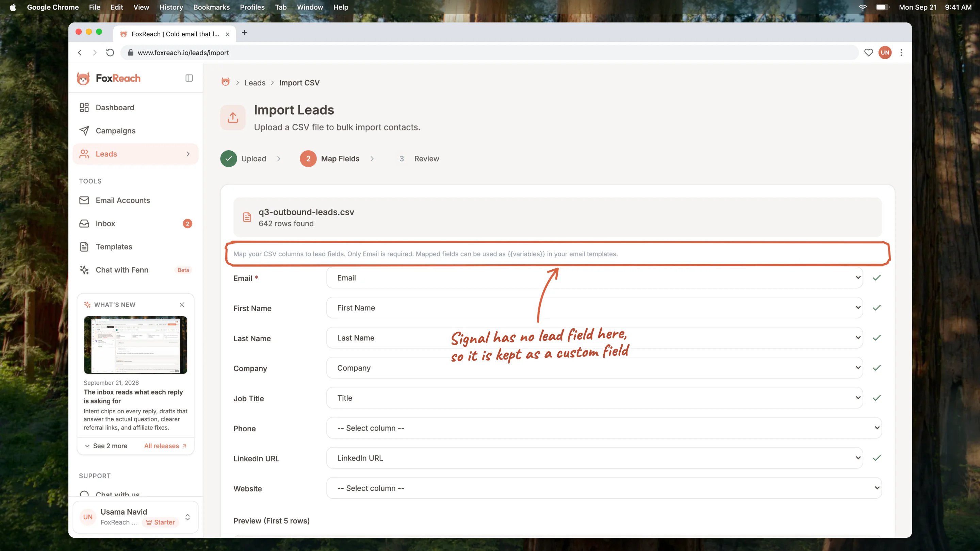Click the check mark beside Email mapping
This screenshot has height=551, width=980.
[877, 278]
